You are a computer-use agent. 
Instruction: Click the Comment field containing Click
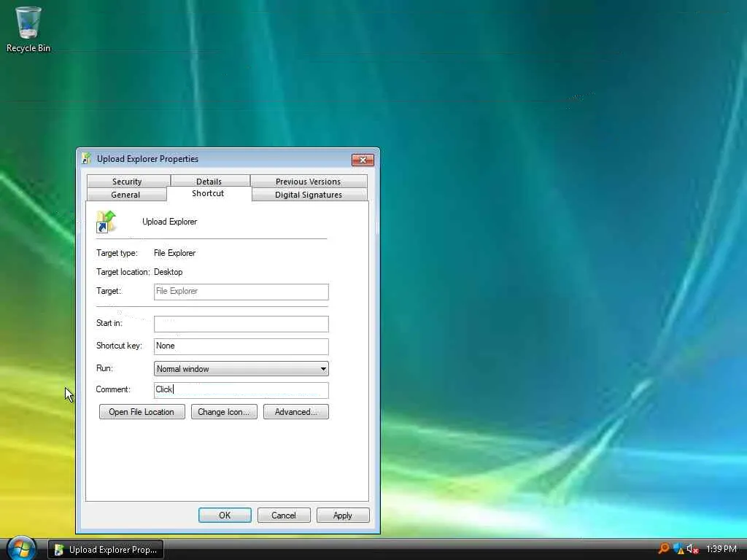point(241,390)
